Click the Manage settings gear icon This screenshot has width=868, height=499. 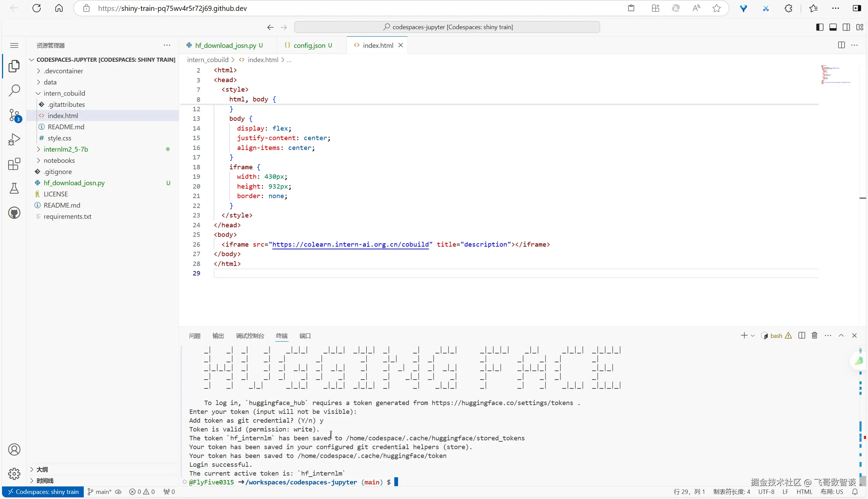14,474
